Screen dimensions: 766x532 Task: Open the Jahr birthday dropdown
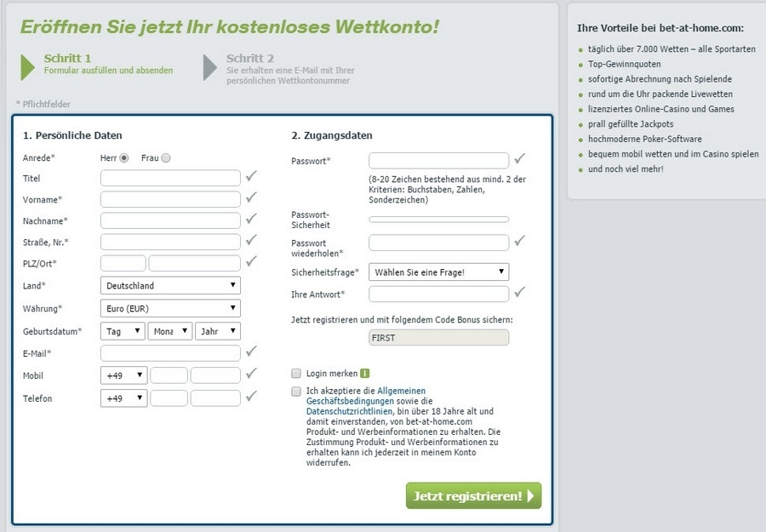coord(217,331)
